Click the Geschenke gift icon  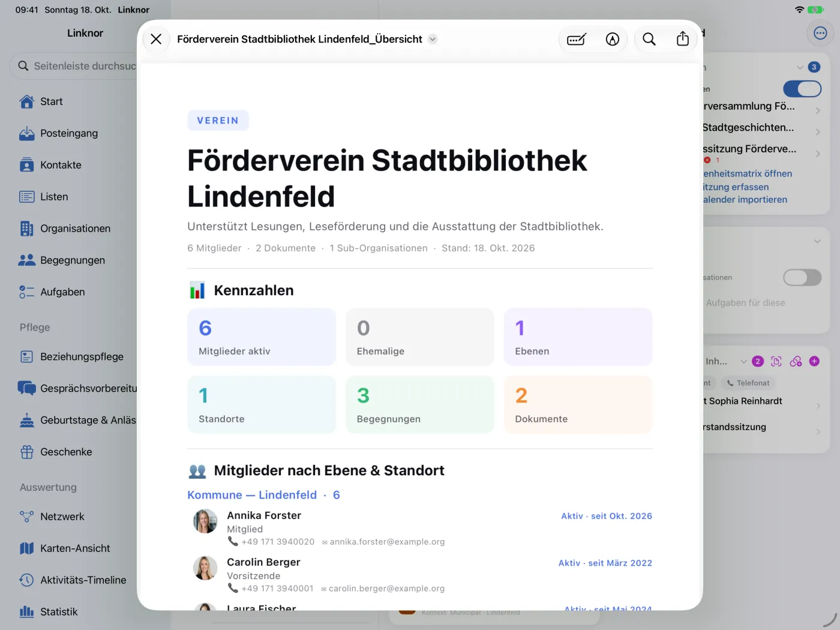coord(26,452)
